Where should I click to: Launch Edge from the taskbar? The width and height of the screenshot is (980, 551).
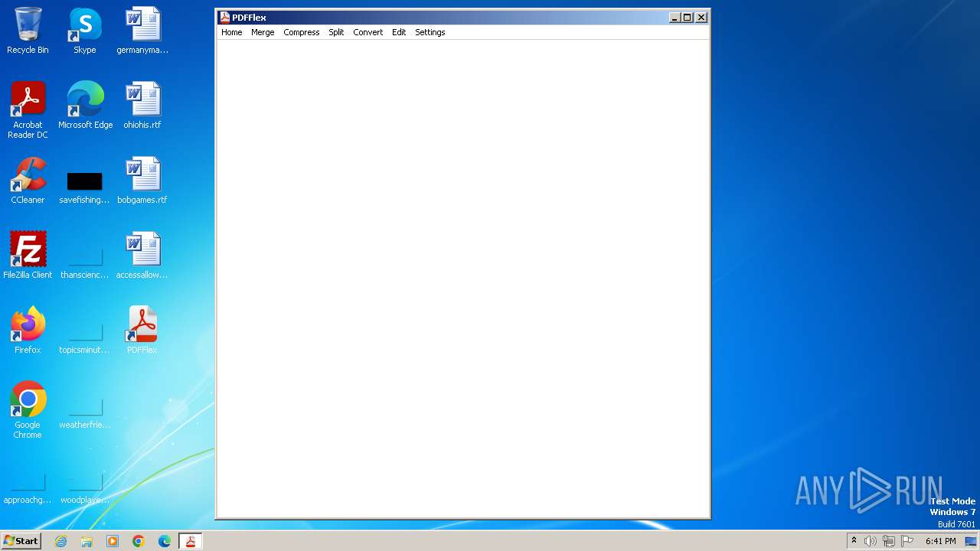click(165, 541)
